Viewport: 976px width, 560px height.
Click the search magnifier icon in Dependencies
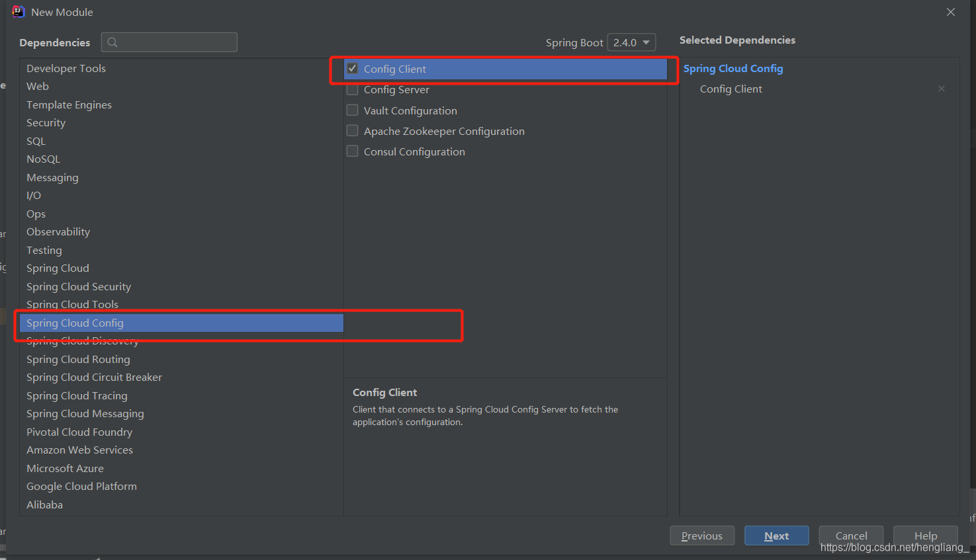point(112,42)
